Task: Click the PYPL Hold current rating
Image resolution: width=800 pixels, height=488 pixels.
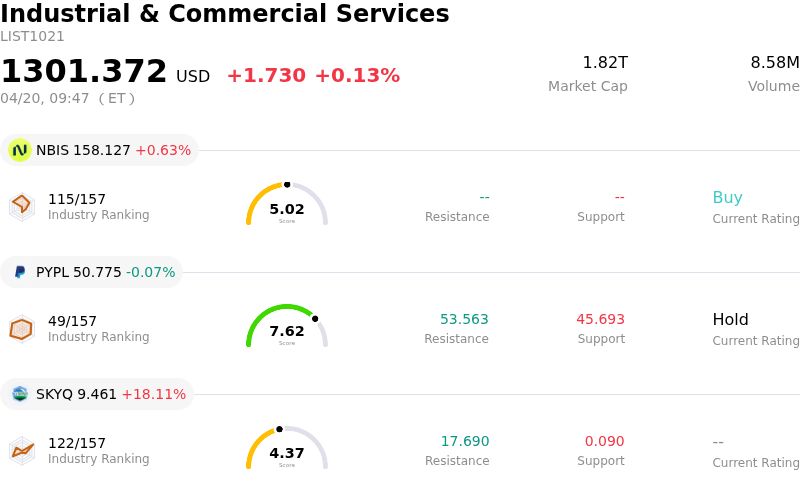Action: point(730,320)
